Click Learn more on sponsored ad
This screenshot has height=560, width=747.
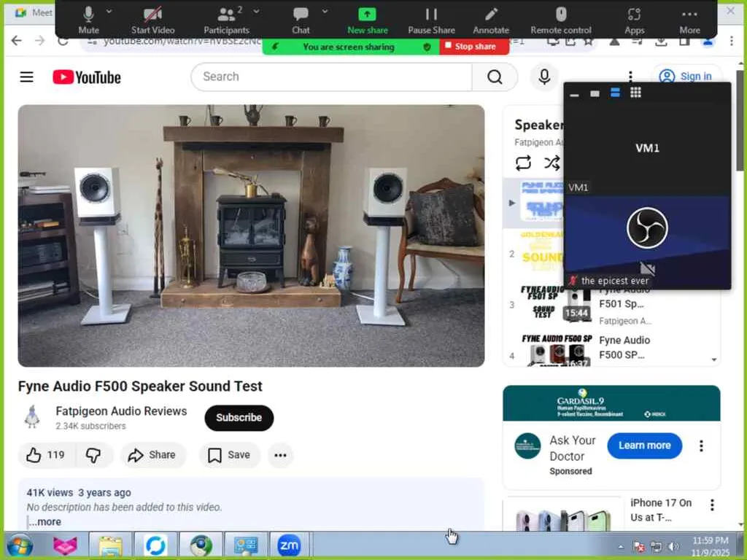click(x=644, y=446)
